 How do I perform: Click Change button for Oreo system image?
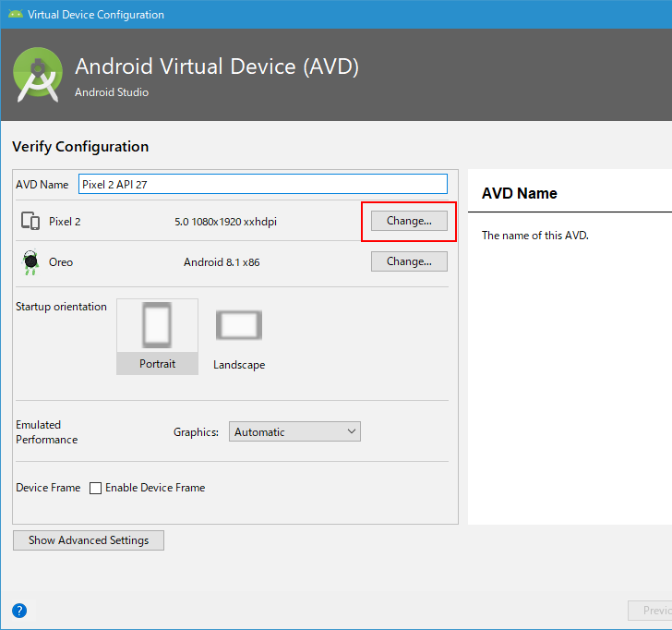pos(409,261)
